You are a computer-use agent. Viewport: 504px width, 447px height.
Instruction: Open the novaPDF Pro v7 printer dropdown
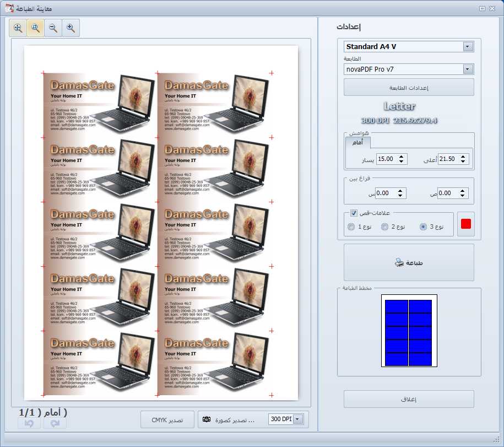468,69
